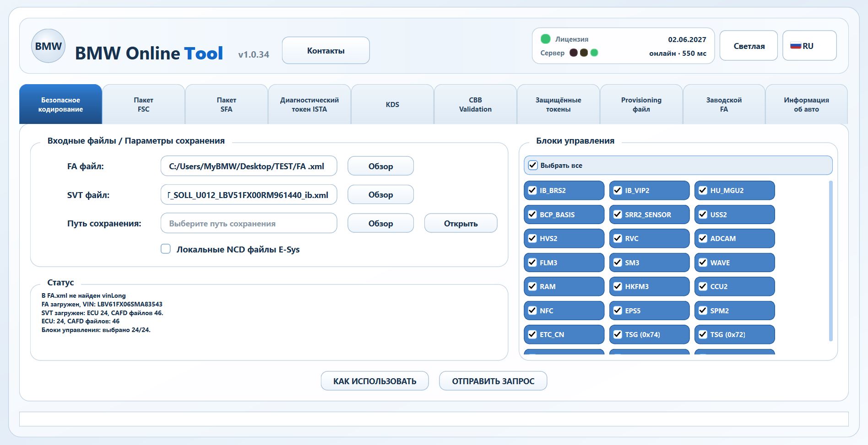The image size is (868, 445).
Task: Uncheck CCU2 control unit
Action: pos(703,286)
